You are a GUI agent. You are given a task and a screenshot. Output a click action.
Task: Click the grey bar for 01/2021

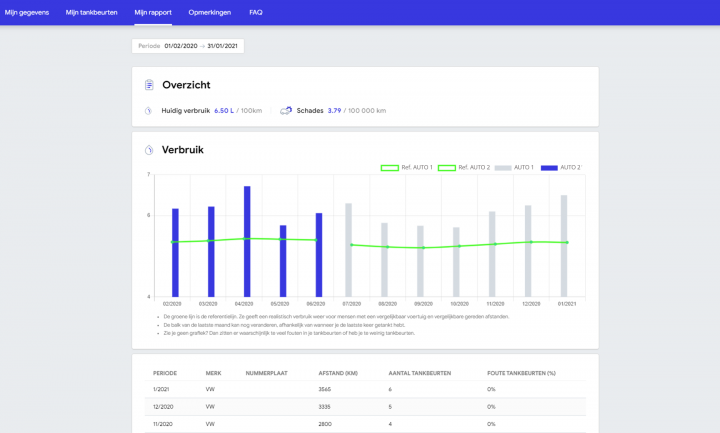564,246
